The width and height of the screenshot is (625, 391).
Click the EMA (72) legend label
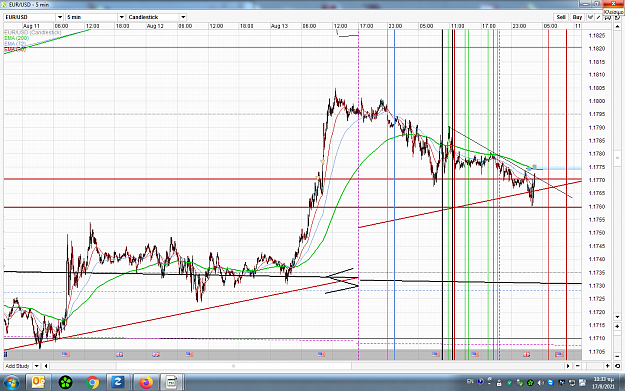(x=15, y=43)
